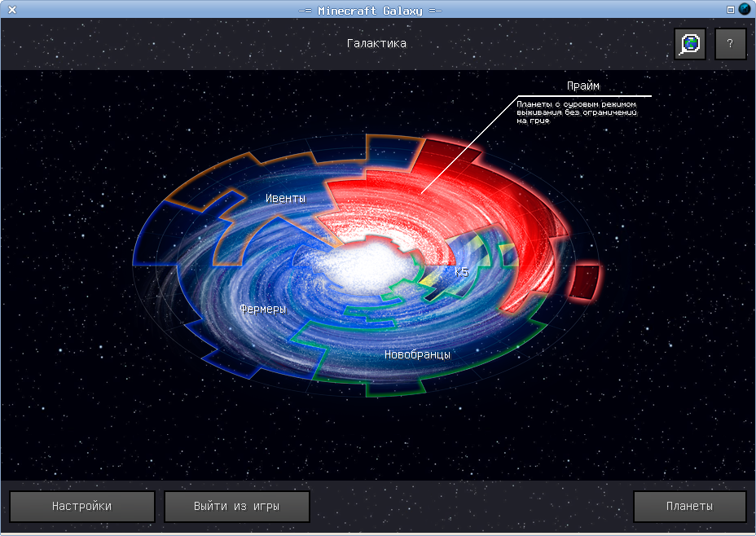The width and height of the screenshot is (756, 536).
Task: Open the globe chat icon button
Action: coord(690,44)
